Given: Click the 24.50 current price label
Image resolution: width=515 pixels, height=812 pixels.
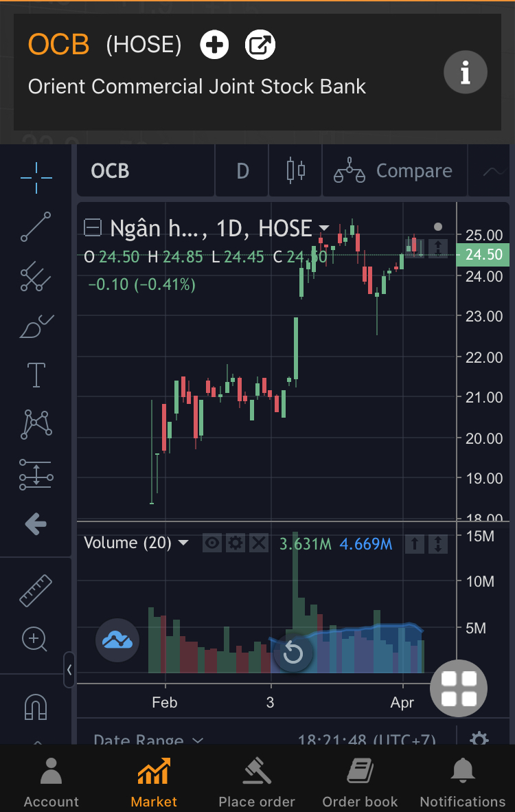Looking at the screenshot, I should 483,255.
